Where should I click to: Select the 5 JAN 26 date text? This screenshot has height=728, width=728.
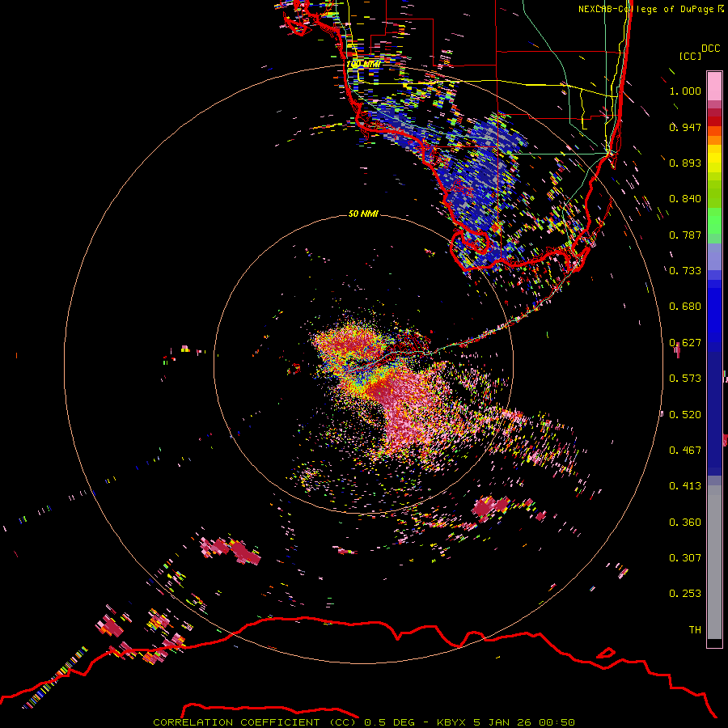coord(504,722)
